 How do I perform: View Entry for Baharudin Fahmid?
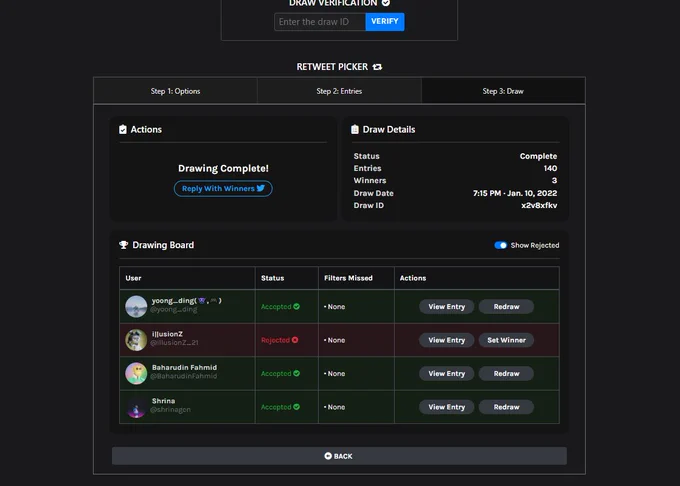(x=446, y=373)
